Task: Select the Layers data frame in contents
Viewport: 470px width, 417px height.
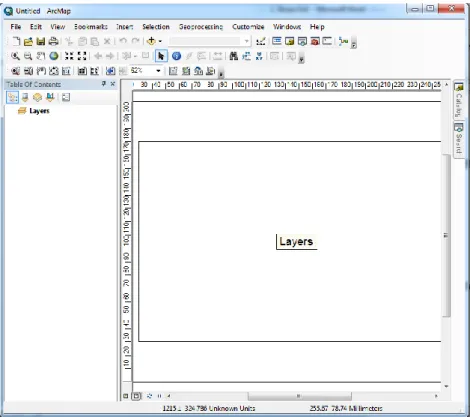Action: click(39, 111)
